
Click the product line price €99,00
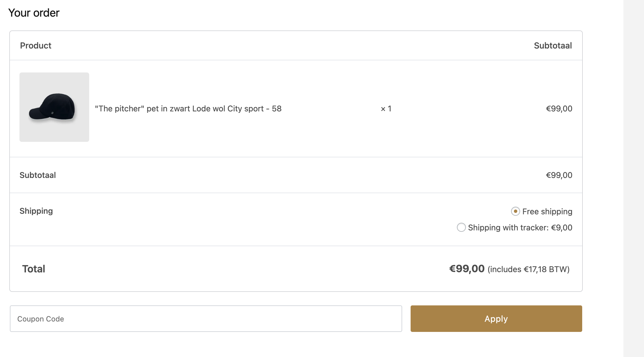point(559,109)
